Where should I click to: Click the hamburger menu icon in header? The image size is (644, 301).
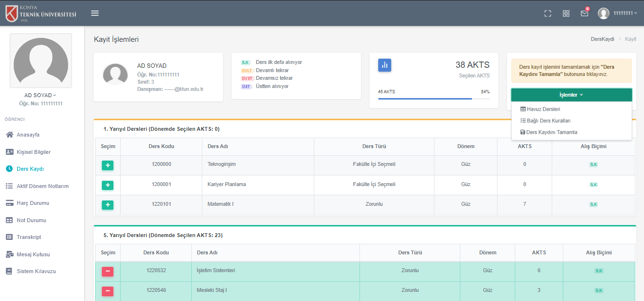click(x=95, y=13)
